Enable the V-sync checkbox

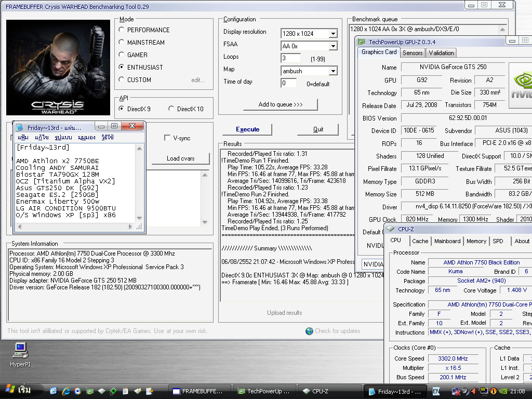(x=167, y=138)
